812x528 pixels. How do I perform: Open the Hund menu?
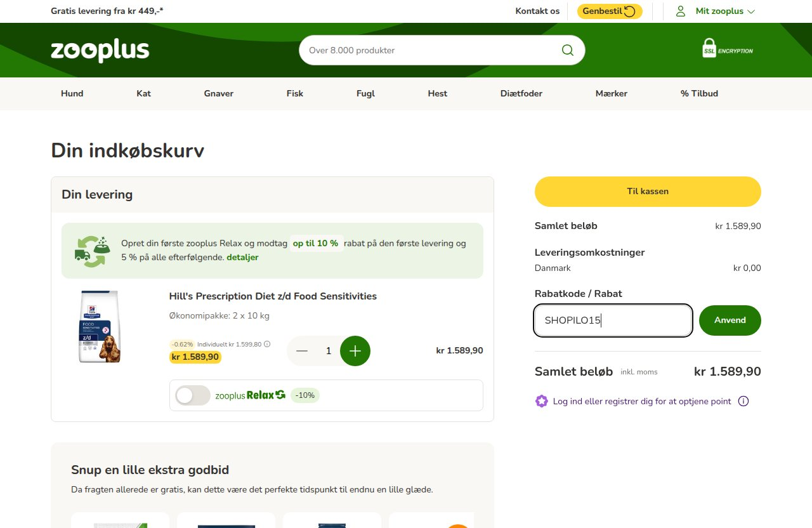(x=72, y=93)
